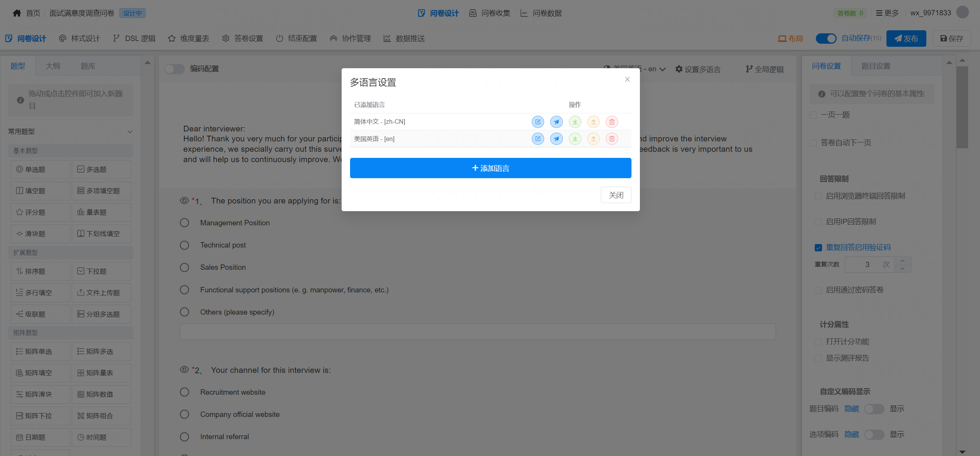
Task: Download translations for 简体中文 [zh-CN]
Action: coord(575,121)
